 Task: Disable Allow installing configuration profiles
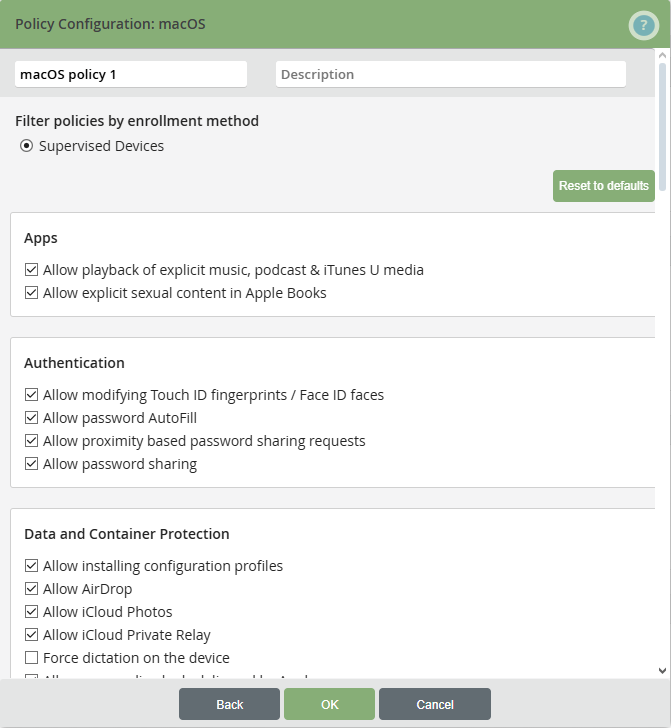coord(32,566)
